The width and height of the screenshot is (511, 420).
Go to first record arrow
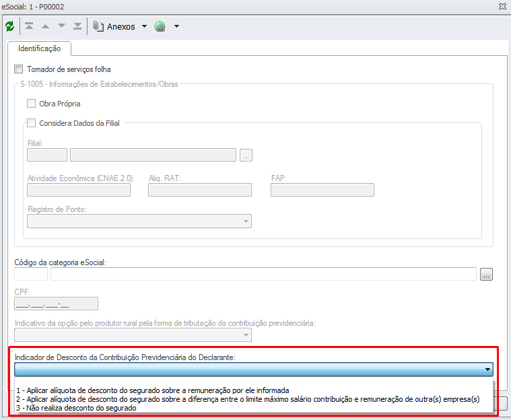[29, 26]
